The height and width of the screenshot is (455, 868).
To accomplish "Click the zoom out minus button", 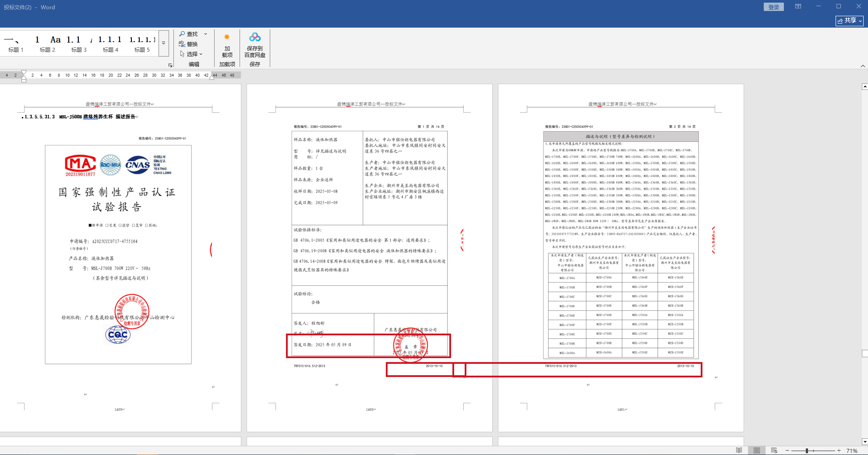I will pyautogui.click(x=787, y=451).
